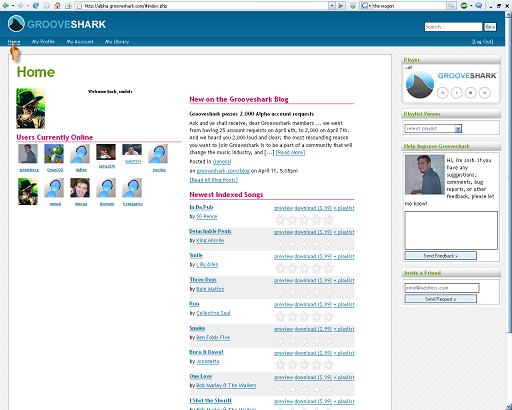
Task: Skip to next track in Player
Action: point(485,93)
